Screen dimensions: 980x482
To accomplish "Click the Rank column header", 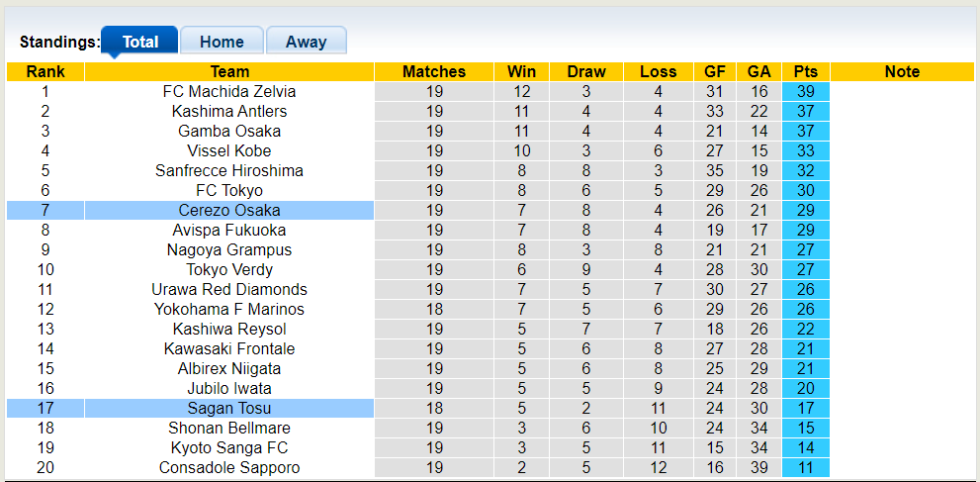I will point(45,71).
